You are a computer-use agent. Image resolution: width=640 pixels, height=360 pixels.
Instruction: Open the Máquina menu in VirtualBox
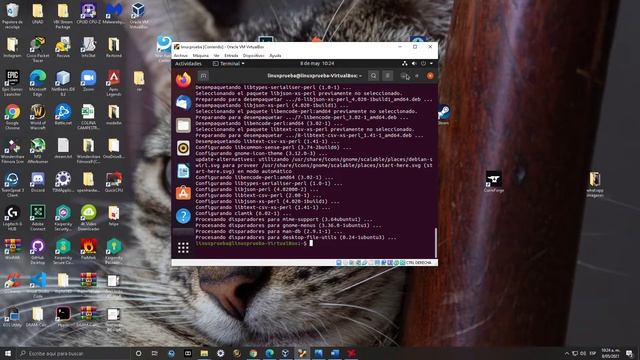[x=201, y=56]
